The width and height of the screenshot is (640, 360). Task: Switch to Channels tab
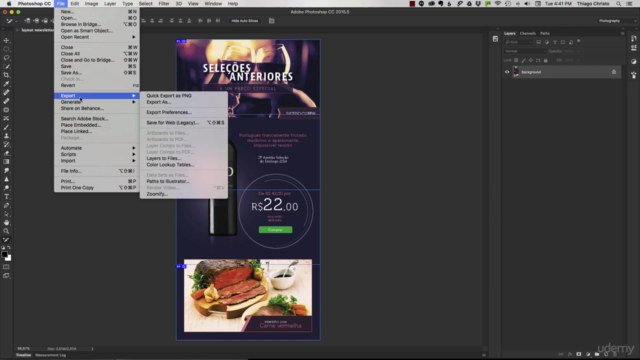(x=528, y=33)
